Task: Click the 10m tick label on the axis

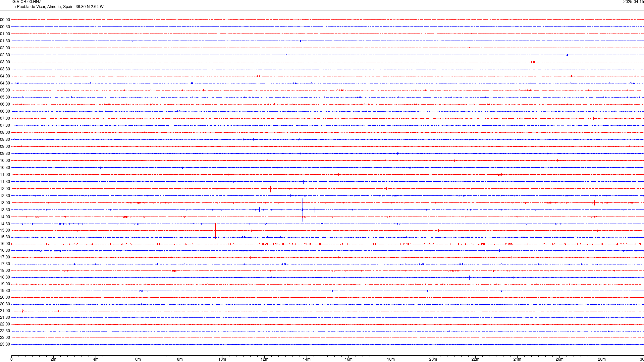Action: point(222,359)
